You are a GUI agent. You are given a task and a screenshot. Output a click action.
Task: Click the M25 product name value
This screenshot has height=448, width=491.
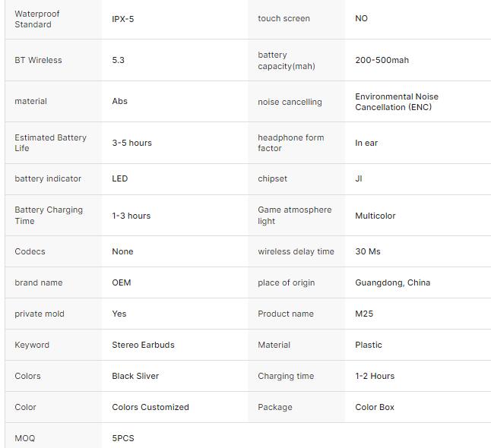pos(364,314)
